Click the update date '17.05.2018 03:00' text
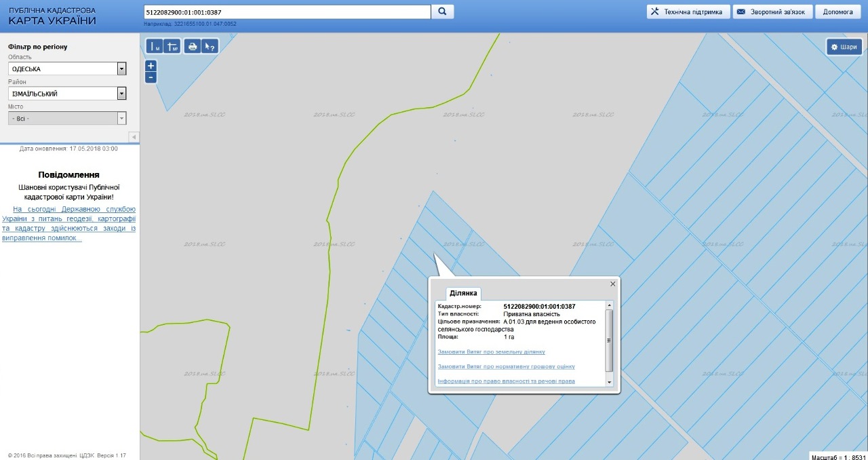The image size is (868, 460). click(x=94, y=149)
